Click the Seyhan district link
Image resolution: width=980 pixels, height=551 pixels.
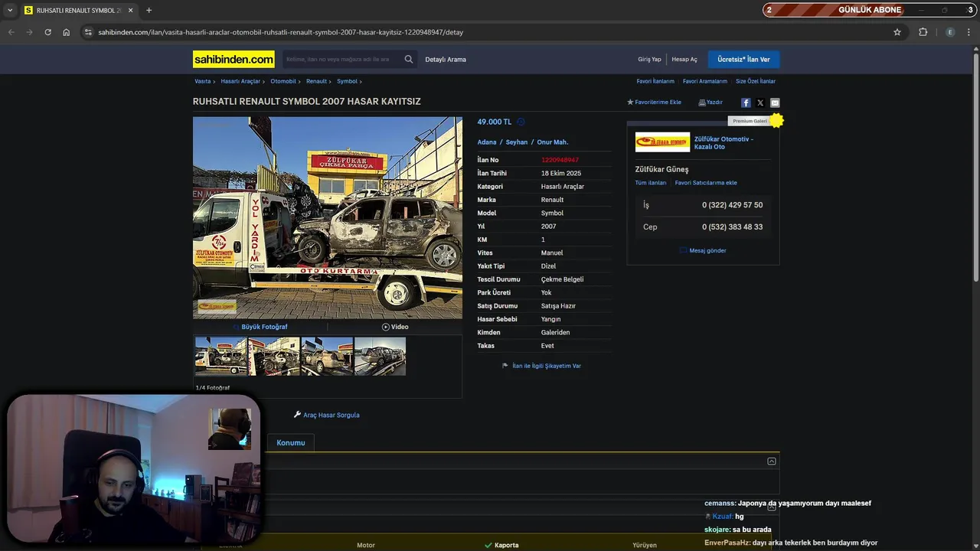point(517,142)
